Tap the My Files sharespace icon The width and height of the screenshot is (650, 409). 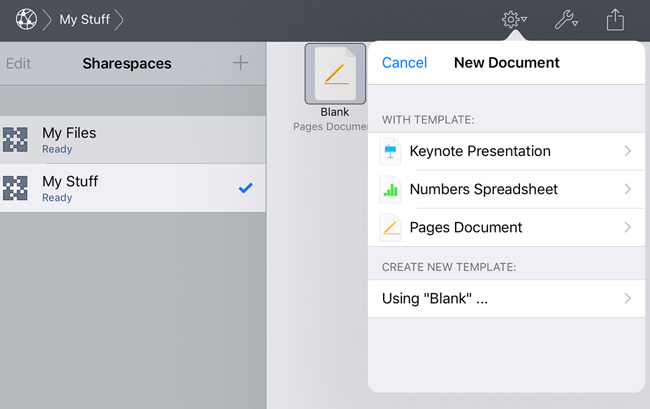(x=15, y=140)
